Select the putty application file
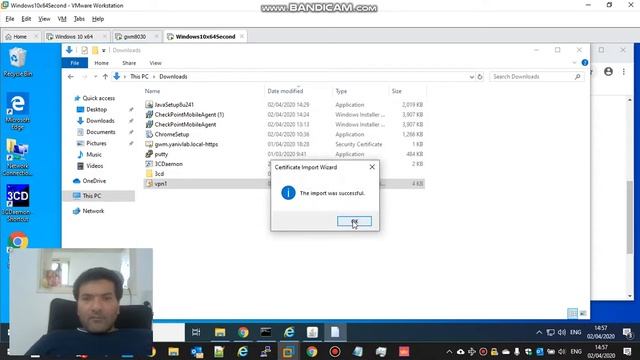Viewport: 640px width, 360px height. (161, 154)
